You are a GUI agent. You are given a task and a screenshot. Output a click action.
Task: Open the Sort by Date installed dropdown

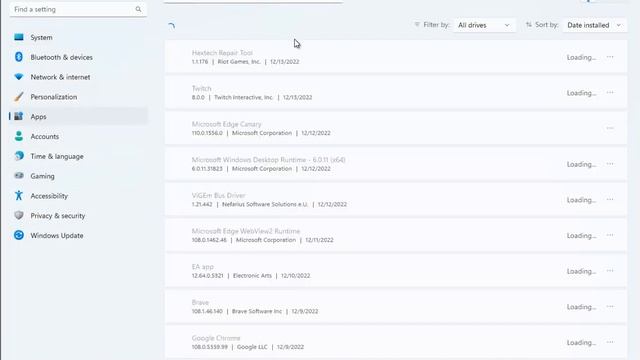coord(594,25)
